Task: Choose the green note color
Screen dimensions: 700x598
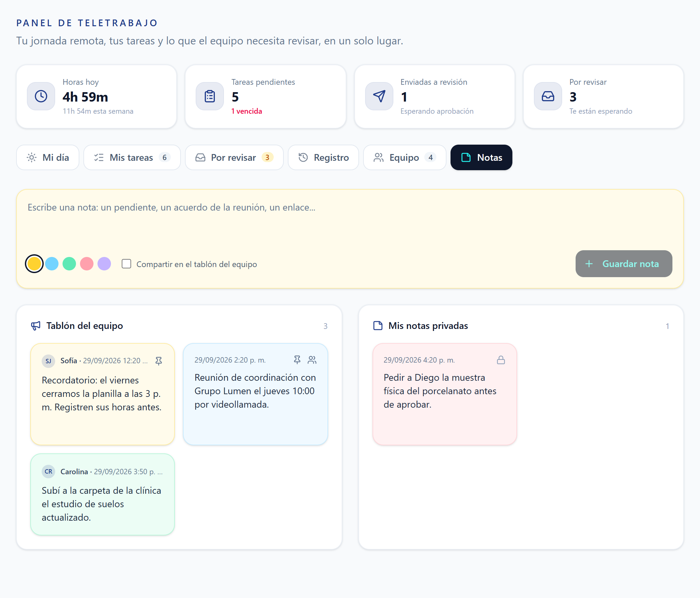Action: (x=69, y=264)
